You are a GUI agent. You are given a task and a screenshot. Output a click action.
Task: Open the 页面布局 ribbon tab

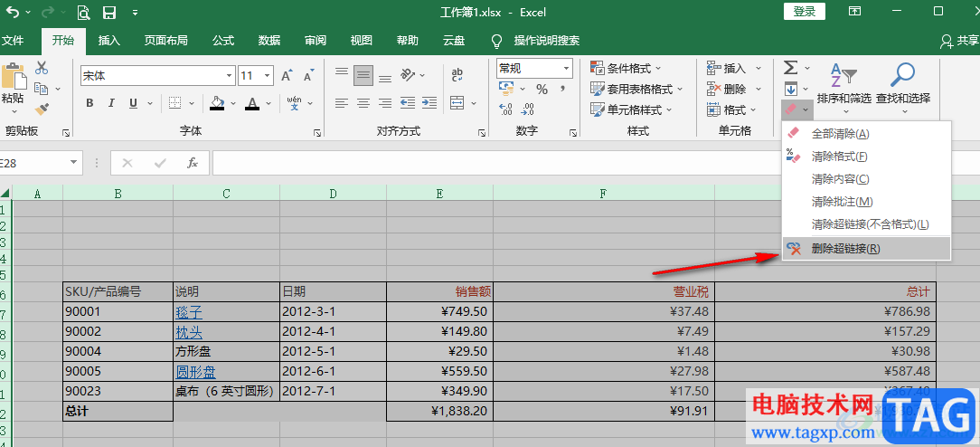tap(165, 41)
